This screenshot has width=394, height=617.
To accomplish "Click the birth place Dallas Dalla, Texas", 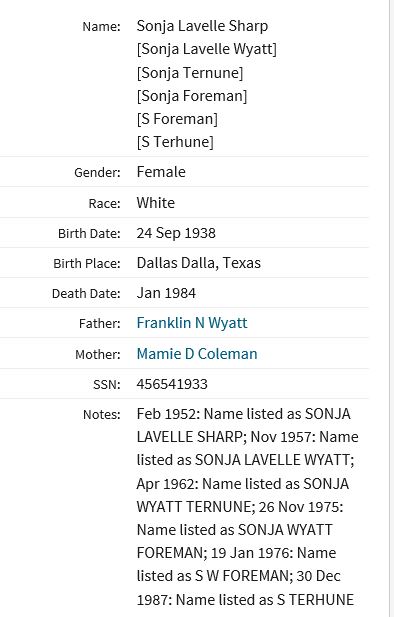I will coord(198,263).
